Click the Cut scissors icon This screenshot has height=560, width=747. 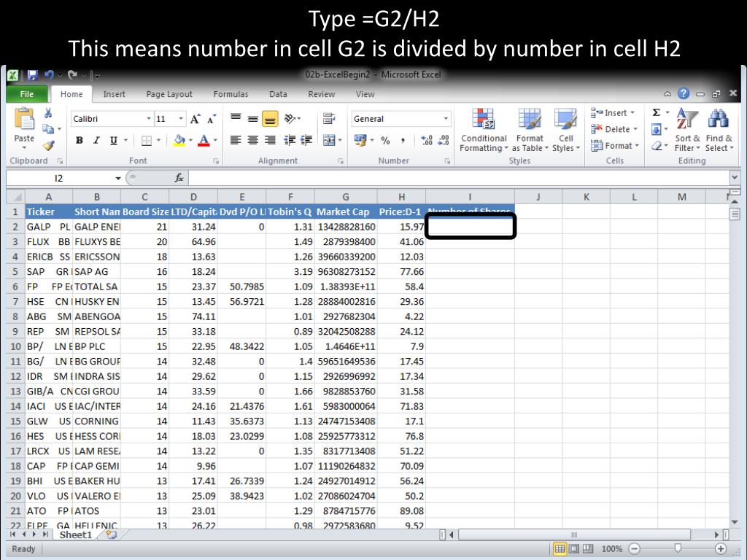click(x=48, y=113)
